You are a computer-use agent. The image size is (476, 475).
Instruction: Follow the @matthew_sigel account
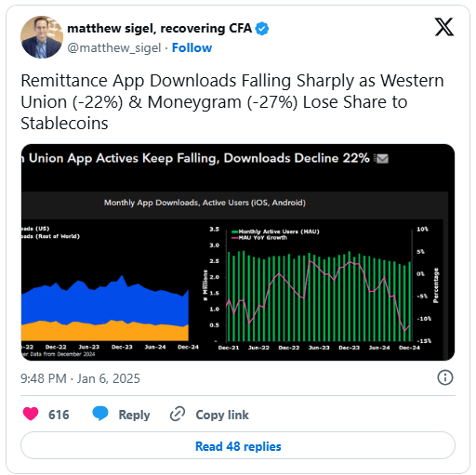pos(192,48)
